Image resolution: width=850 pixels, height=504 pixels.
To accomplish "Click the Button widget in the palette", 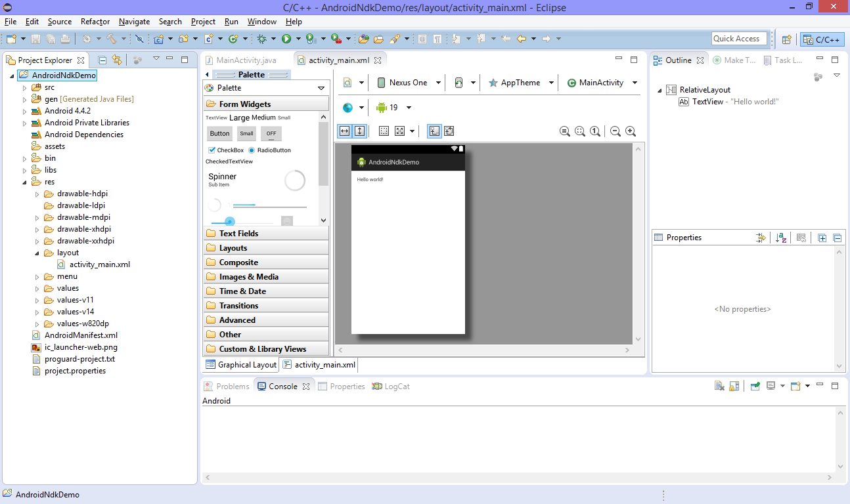I will pos(219,134).
